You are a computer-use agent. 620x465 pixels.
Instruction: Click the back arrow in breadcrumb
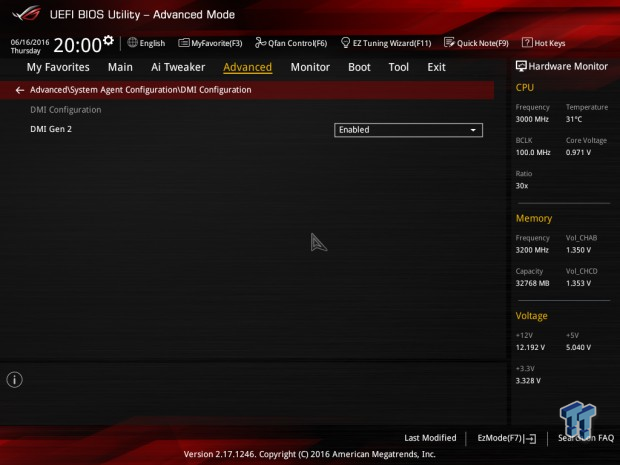[20, 90]
